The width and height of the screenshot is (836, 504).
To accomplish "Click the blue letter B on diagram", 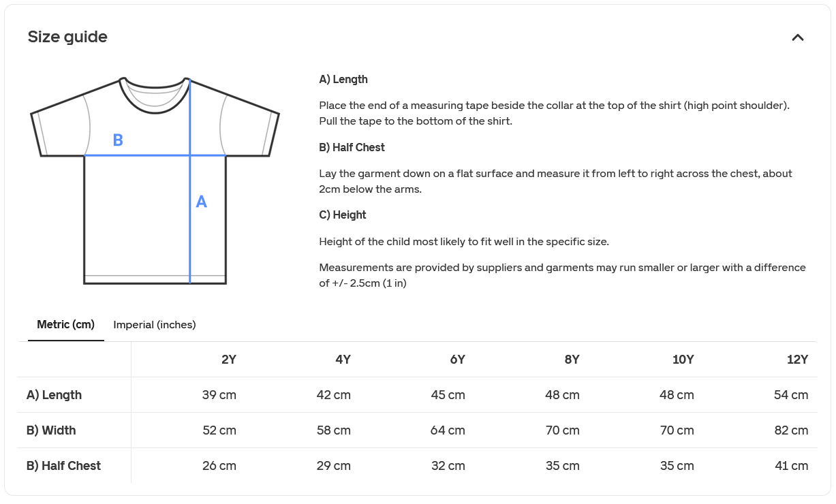I will point(118,140).
